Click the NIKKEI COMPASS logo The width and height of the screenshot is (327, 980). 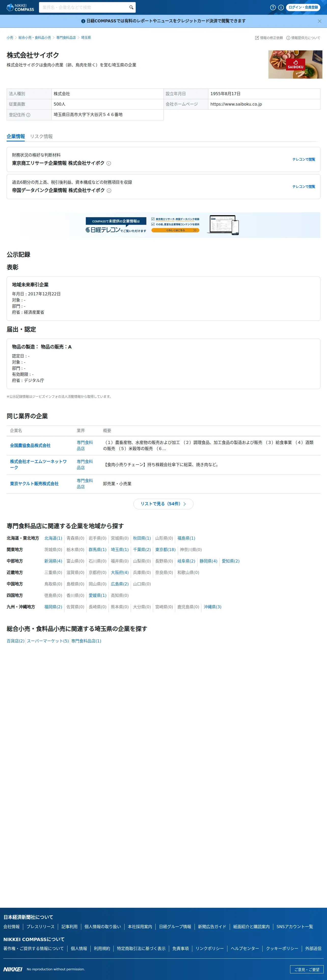(20, 7)
